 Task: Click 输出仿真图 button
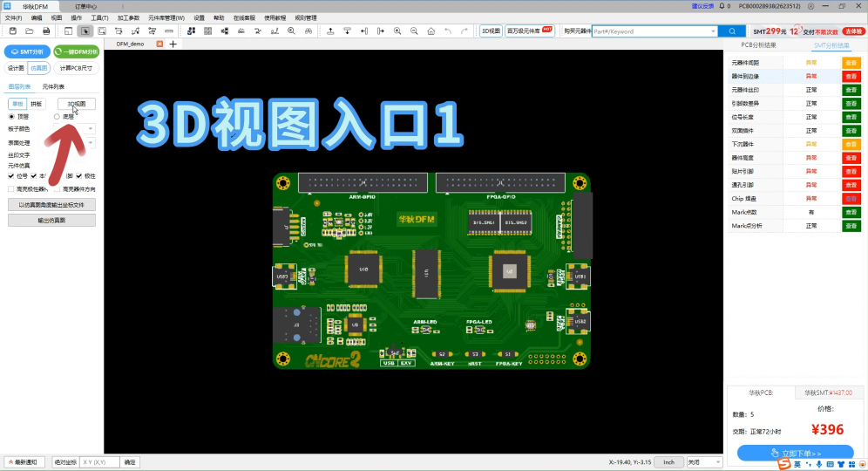51,220
